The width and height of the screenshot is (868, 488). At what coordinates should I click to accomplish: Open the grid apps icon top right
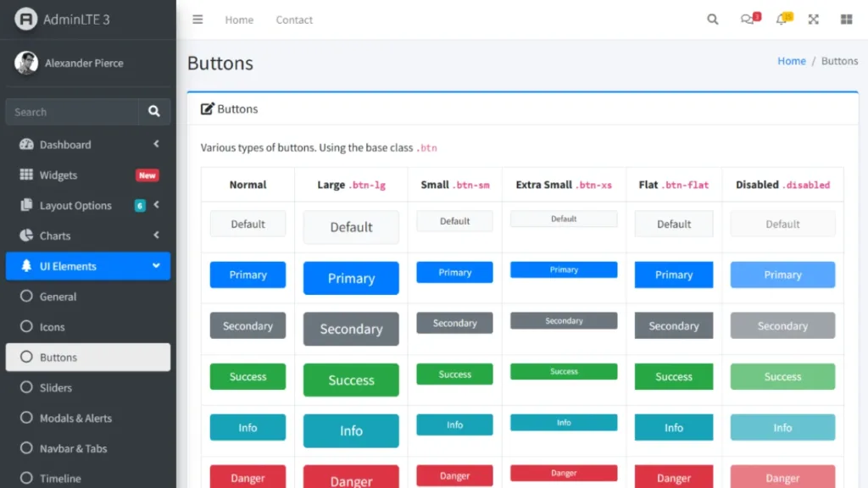846,19
